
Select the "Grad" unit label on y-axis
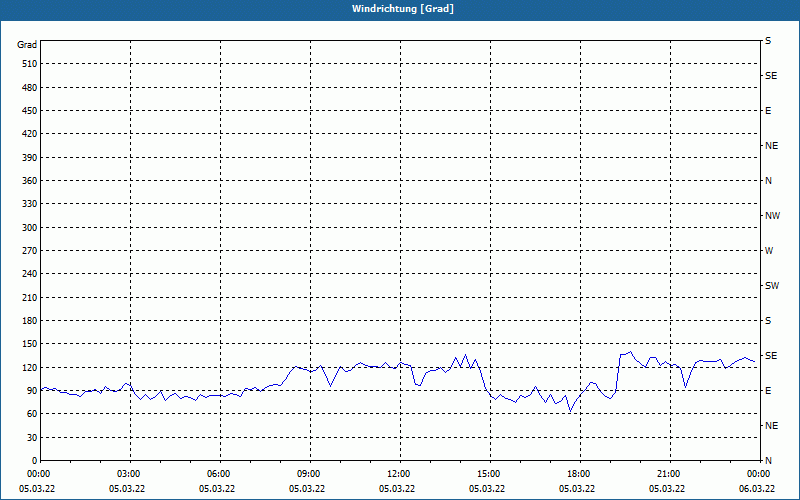click(27, 45)
